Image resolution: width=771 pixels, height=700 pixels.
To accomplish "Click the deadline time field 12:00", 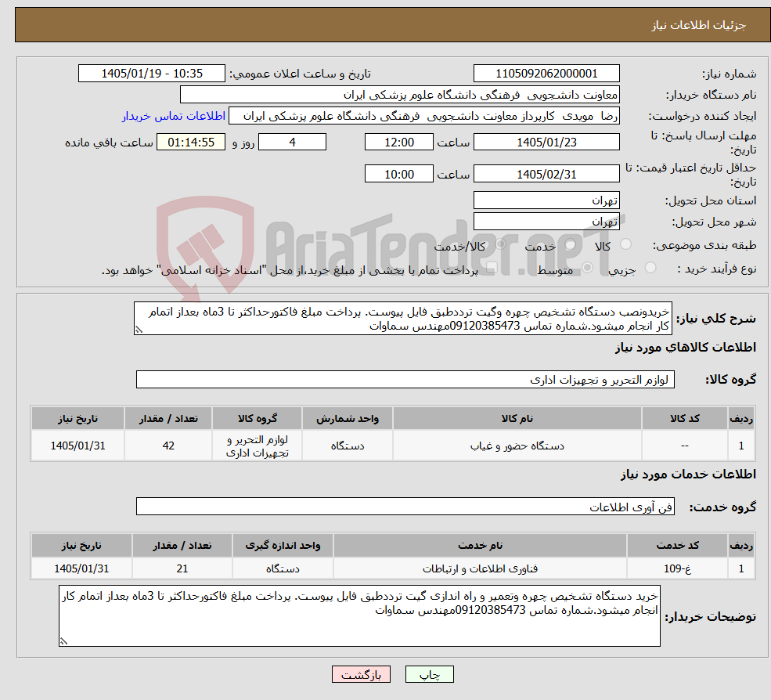I will 398,143.
